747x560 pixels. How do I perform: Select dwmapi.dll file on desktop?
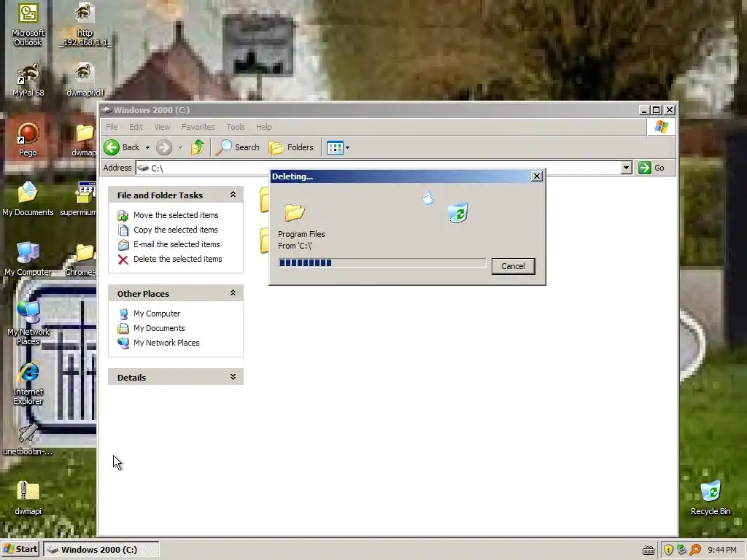[85, 79]
